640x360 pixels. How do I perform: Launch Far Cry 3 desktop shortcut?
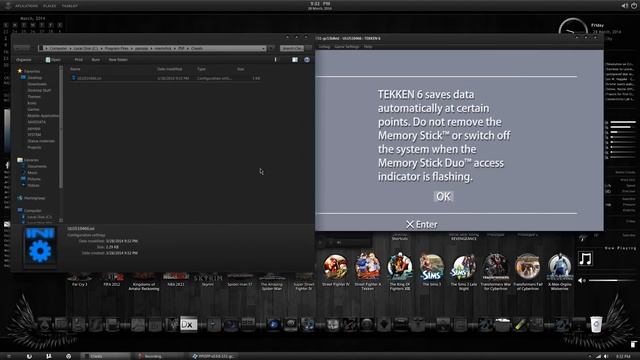[80, 280]
